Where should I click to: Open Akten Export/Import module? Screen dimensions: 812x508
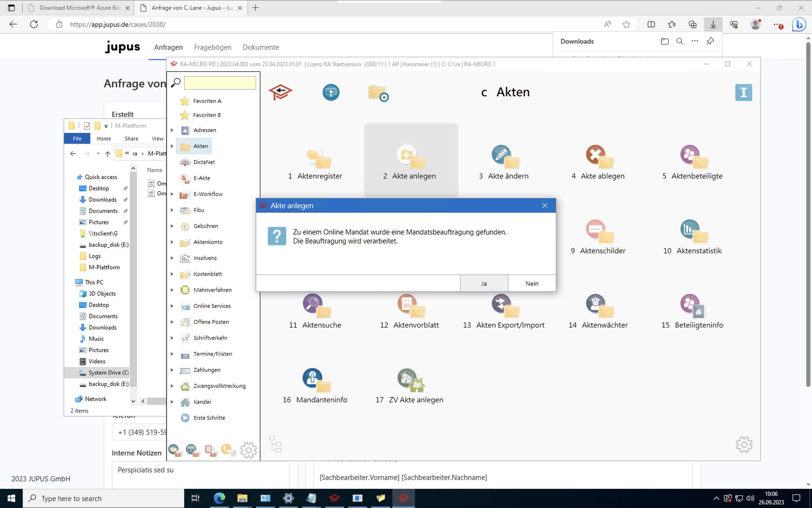tap(504, 312)
